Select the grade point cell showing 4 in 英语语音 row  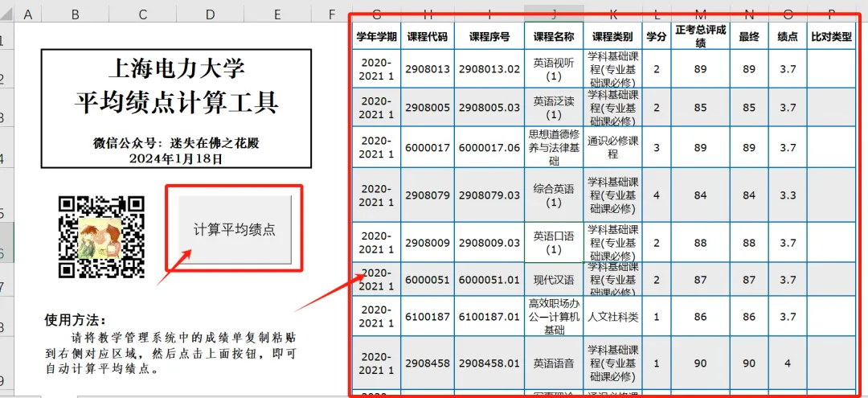click(x=787, y=363)
